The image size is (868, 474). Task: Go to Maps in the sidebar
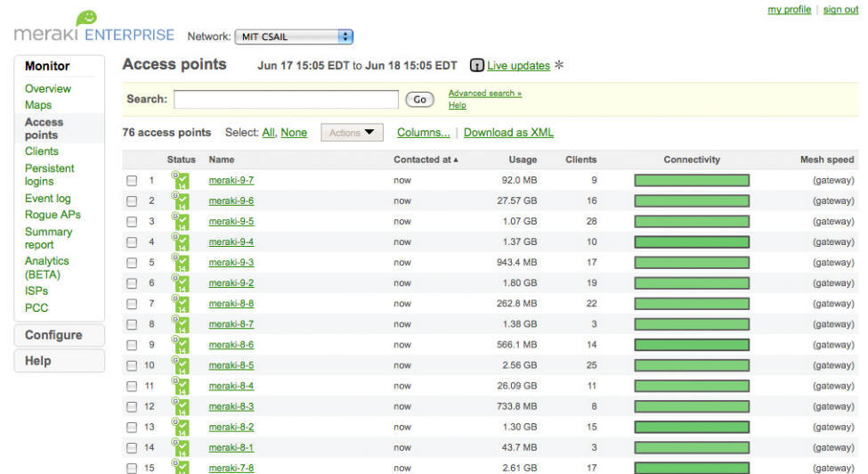point(38,104)
